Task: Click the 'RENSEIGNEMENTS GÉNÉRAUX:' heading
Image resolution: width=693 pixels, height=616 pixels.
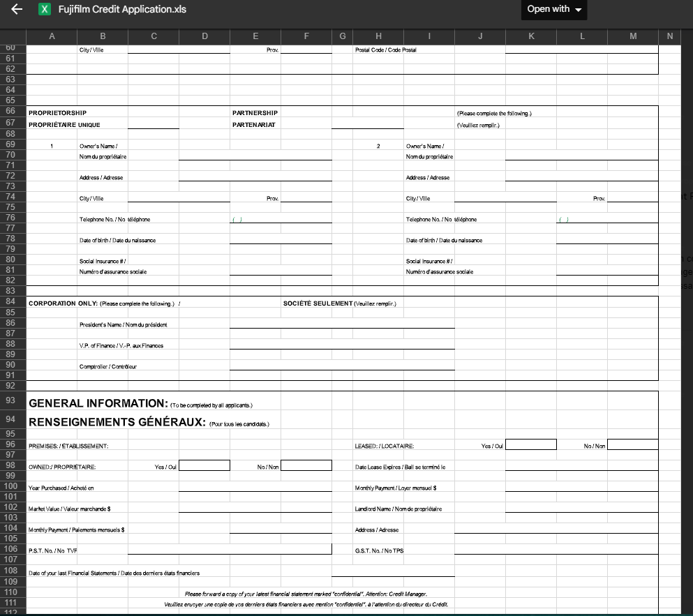Action: click(x=117, y=423)
